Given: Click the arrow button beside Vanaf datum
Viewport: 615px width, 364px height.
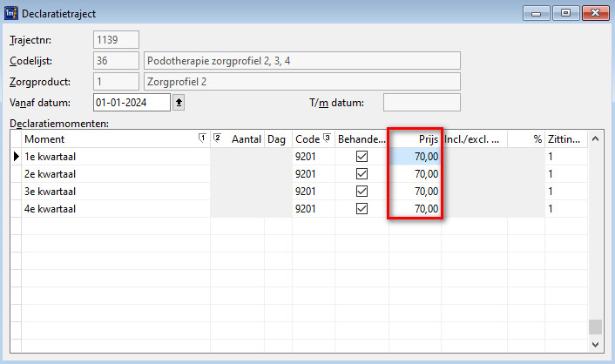Looking at the screenshot, I should click(179, 103).
